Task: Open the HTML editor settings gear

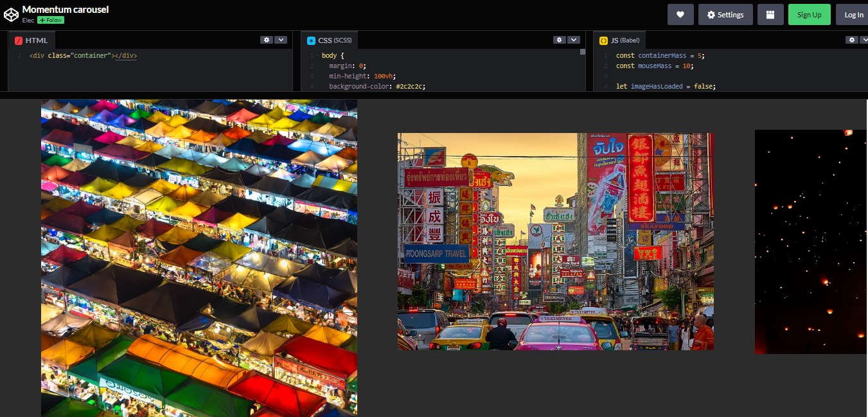Action: coord(267,39)
